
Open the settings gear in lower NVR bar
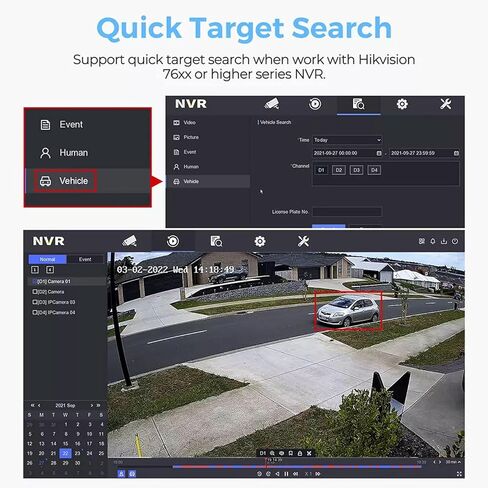260,241
